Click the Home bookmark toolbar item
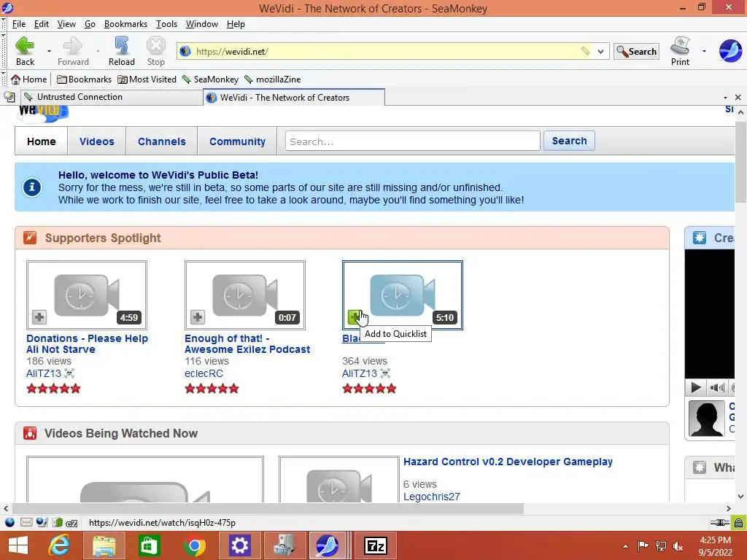The image size is (747, 560). 28,79
